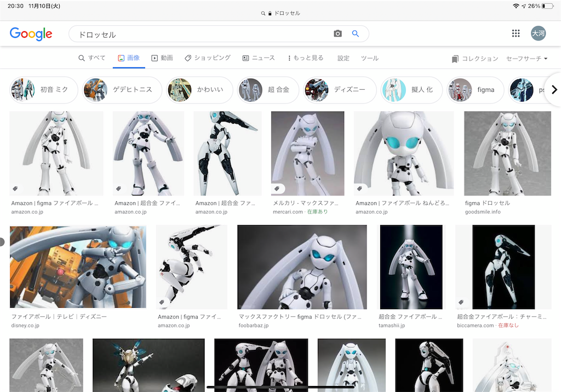The height and width of the screenshot is (392, 561).
Task: Click the disney.co.jp source link
Action: [x=25, y=325]
